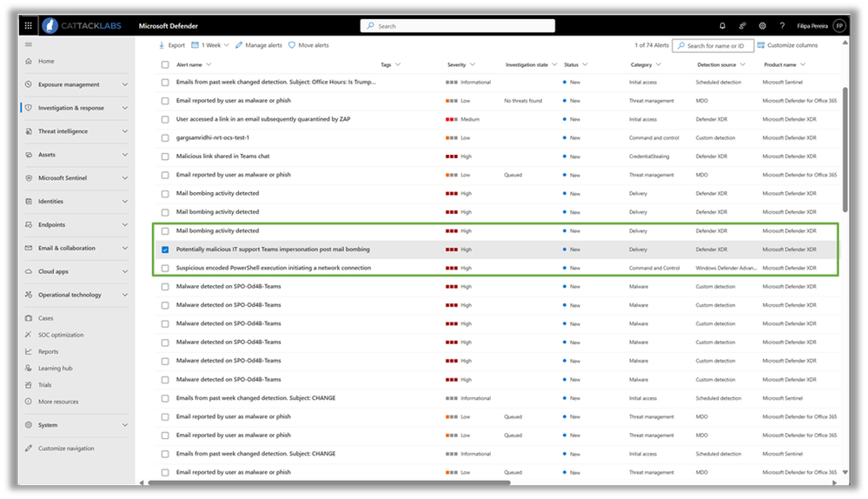Viewport: 868px width, 499px height.
Task: Click the notification bell icon
Action: coord(722,25)
